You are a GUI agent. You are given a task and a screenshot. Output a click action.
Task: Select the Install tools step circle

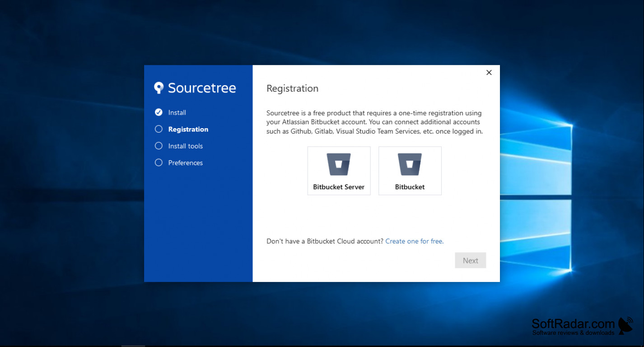click(159, 146)
